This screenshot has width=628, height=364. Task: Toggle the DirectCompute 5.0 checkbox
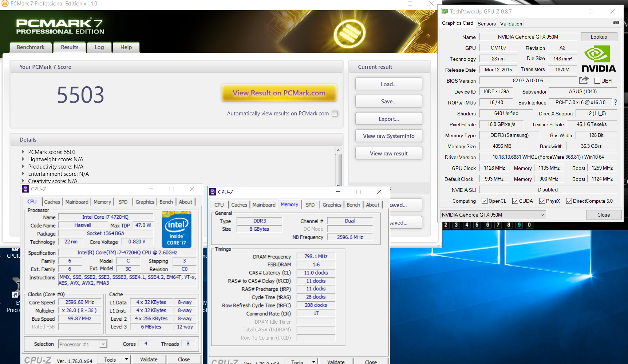point(569,201)
